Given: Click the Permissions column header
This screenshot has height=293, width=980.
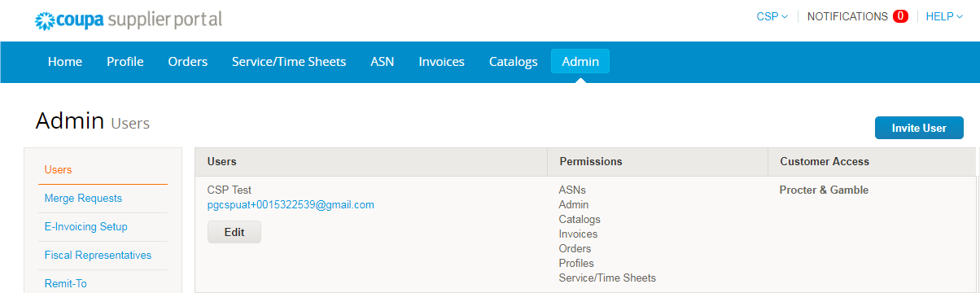Looking at the screenshot, I should (658, 162).
